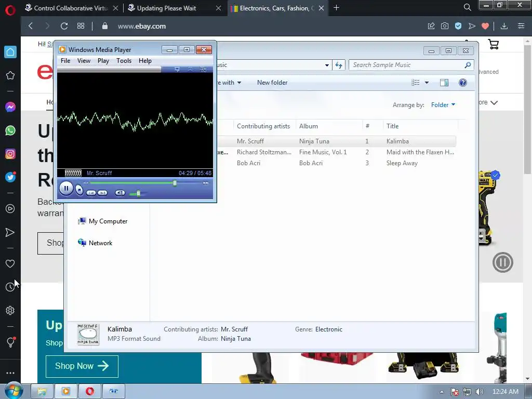
Task: Fast forward the Kalimba track
Action: 206,183
